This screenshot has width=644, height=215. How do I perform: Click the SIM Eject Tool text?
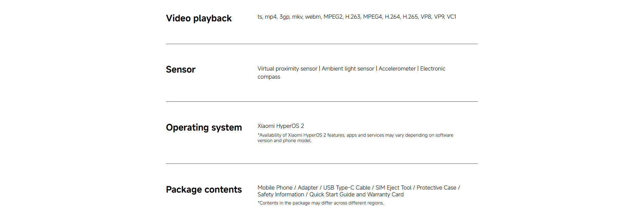coord(393,188)
